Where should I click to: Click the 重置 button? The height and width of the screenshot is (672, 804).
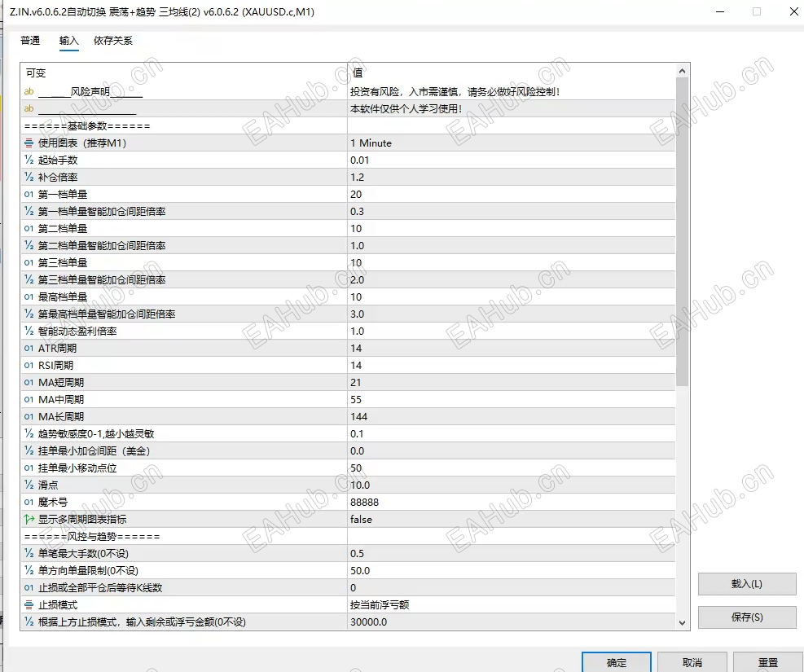coord(768,662)
